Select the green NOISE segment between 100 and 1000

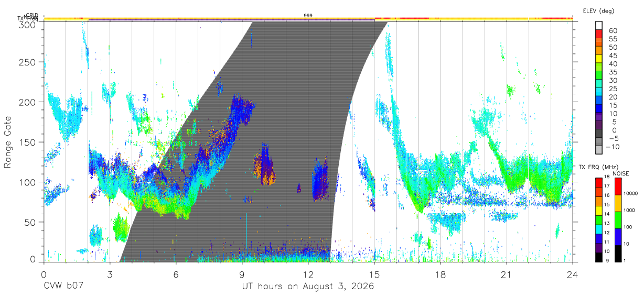click(x=617, y=220)
